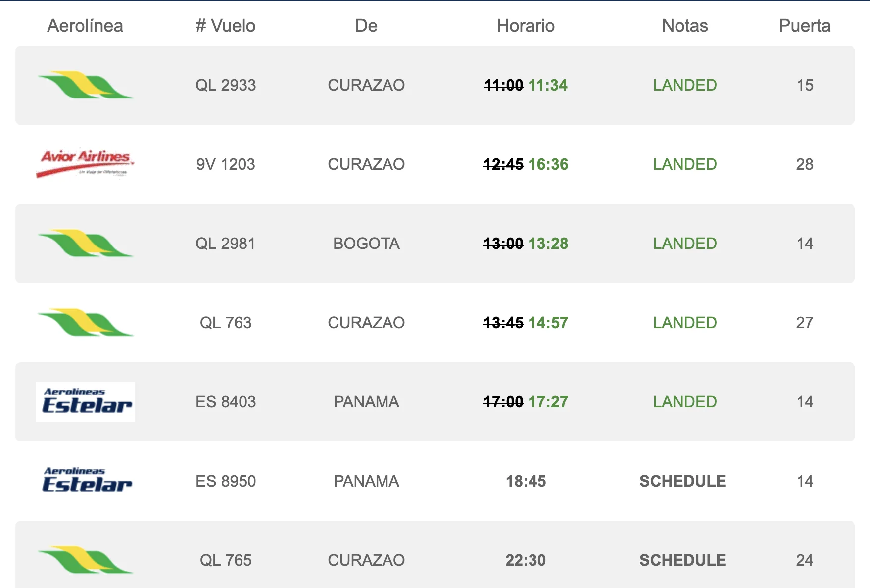Click the SCHEDULE status for ES 8950
870x588 pixels.
683,481
